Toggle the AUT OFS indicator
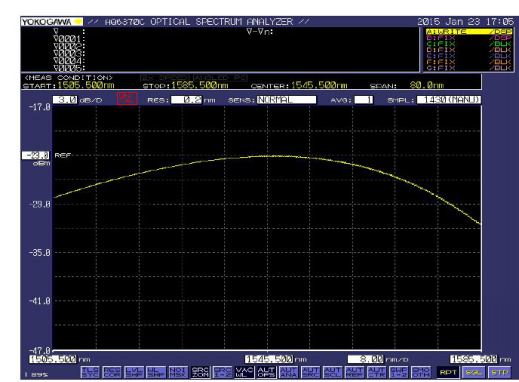The image size is (519, 382). coord(266,372)
